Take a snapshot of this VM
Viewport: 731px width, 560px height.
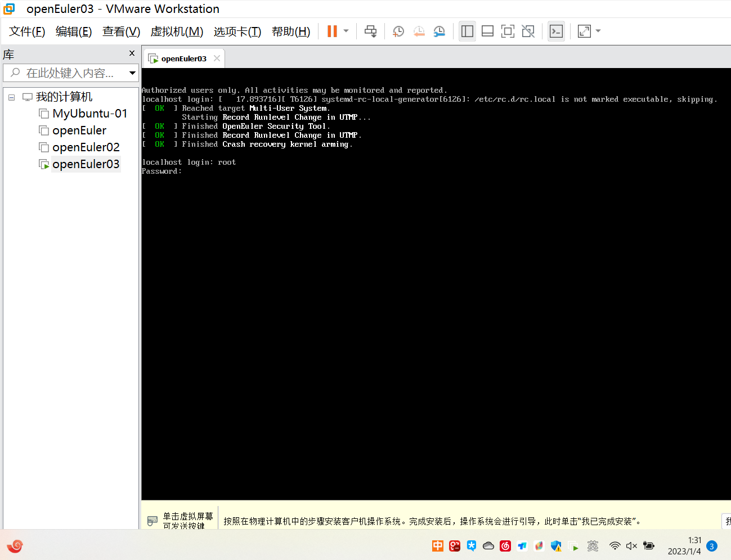click(398, 31)
